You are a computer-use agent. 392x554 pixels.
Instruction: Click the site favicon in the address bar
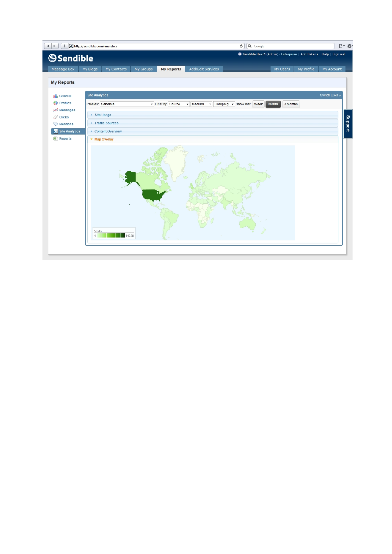click(x=71, y=46)
